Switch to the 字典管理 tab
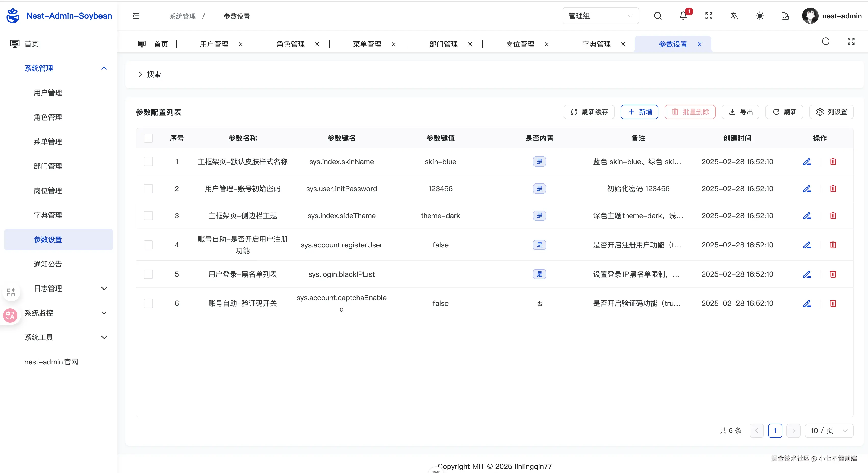 coord(596,44)
